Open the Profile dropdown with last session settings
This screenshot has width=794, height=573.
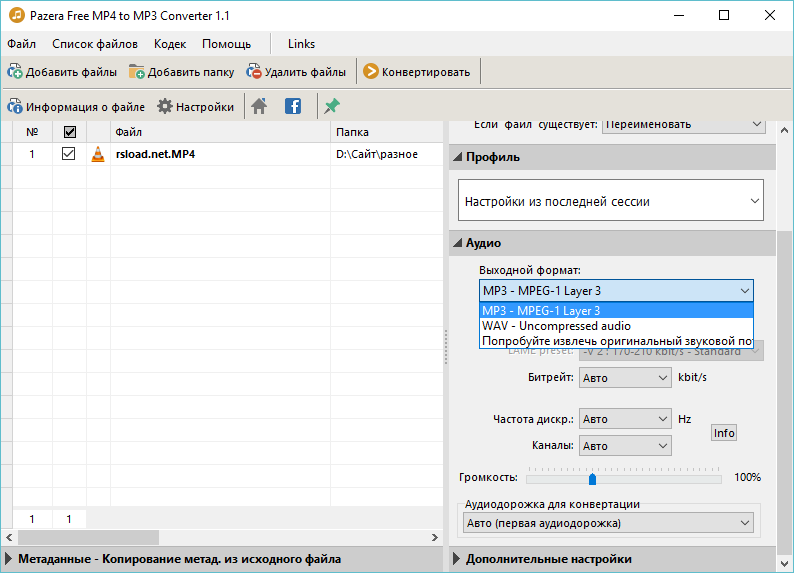(x=611, y=200)
